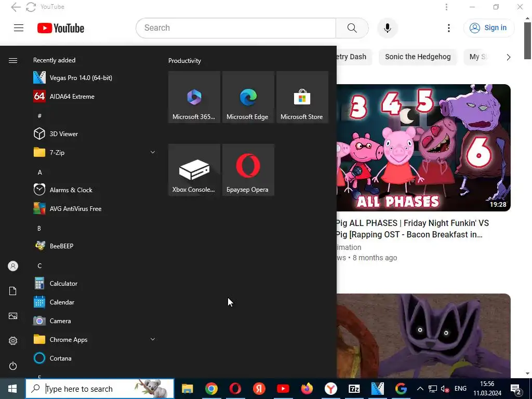Launch the Opera browser tile
The image size is (532, 399).
(248, 170)
